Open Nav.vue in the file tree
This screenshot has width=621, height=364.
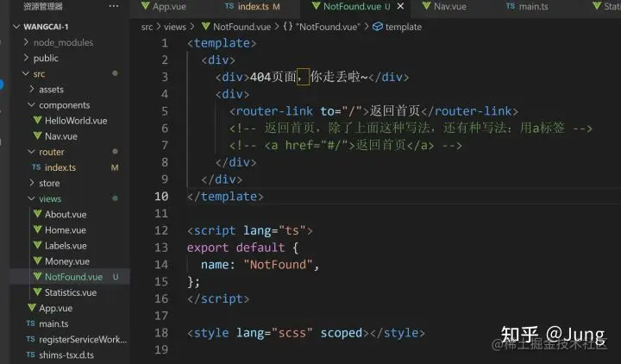pos(61,136)
